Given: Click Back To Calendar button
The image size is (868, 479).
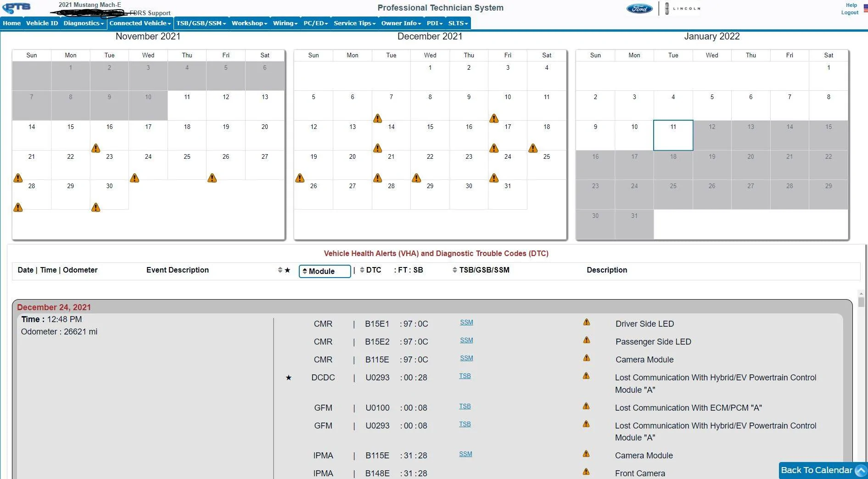Looking at the screenshot, I should [x=823, y=470].
